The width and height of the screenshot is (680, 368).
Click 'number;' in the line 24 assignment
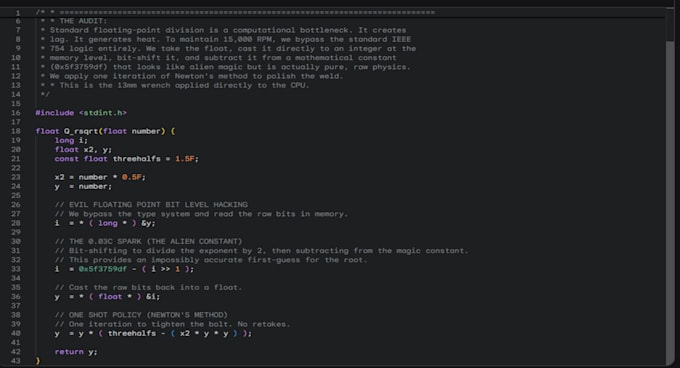(x=95, y=186)
